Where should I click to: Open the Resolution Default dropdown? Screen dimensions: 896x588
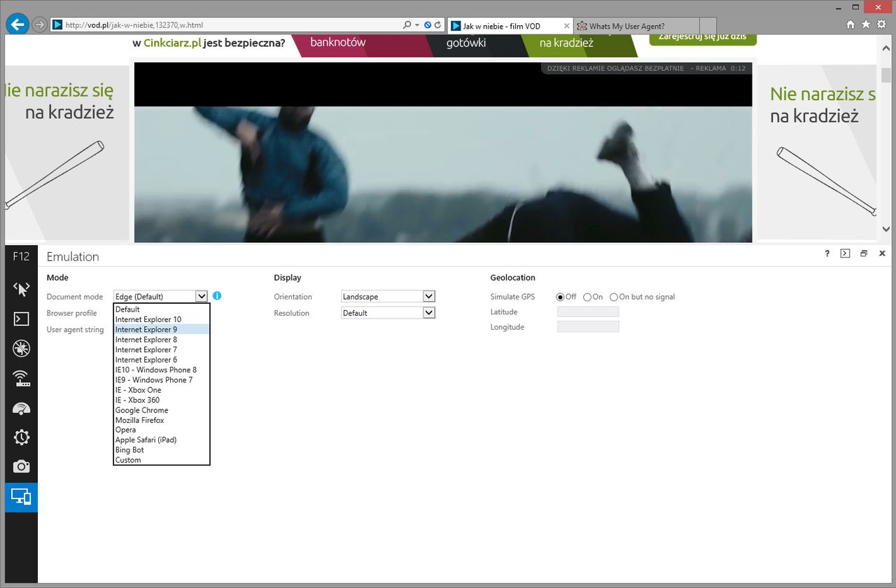pyautogui.click(x=388, y=313)
